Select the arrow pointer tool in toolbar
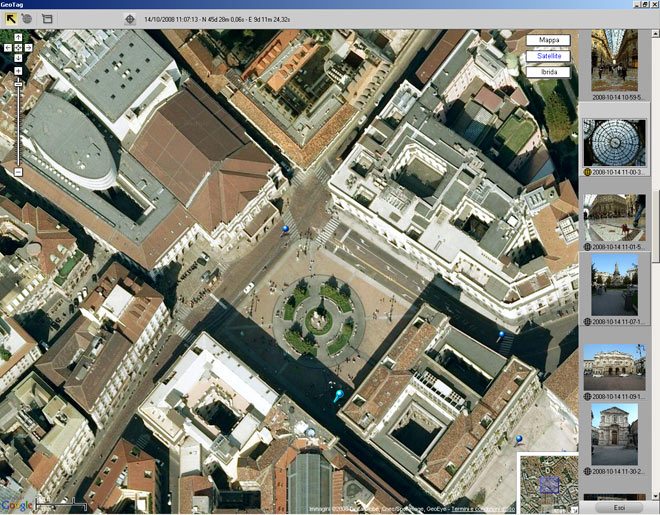Image resolution: width=660 pixels, height=515 pixels. pyautogui.click(x=11, y=18)
